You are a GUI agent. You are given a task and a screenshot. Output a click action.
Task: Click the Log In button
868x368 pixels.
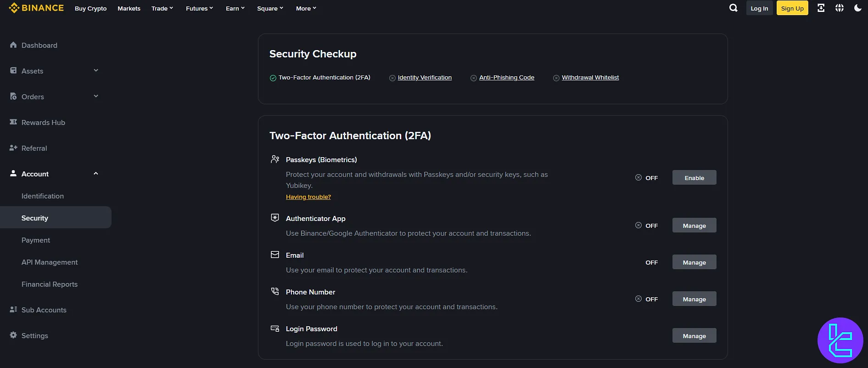(x=759, y=8)
